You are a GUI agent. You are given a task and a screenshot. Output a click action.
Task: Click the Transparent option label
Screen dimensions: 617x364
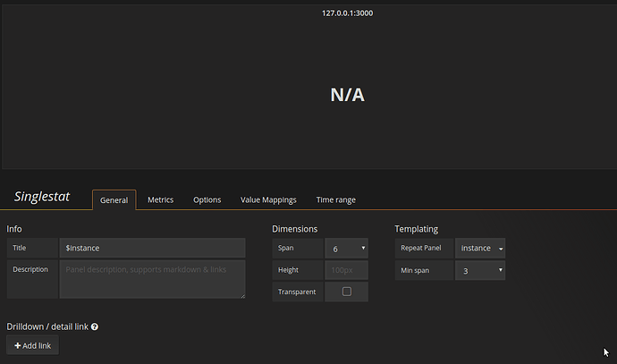[297, 292]
